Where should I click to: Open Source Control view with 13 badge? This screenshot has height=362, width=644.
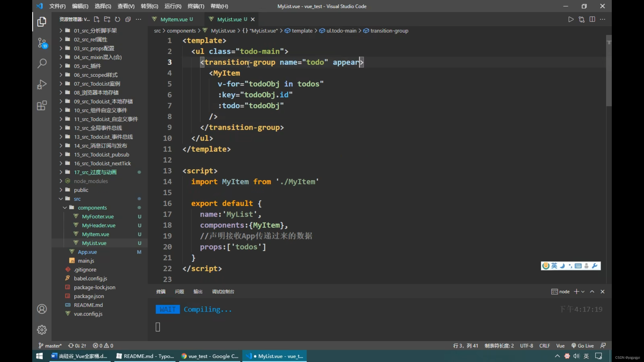tap(42, 43)
